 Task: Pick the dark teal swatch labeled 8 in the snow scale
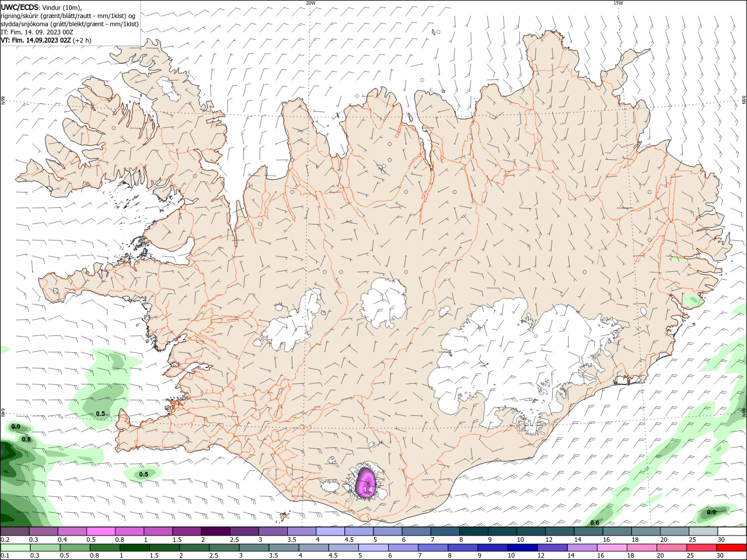point(473,531)
